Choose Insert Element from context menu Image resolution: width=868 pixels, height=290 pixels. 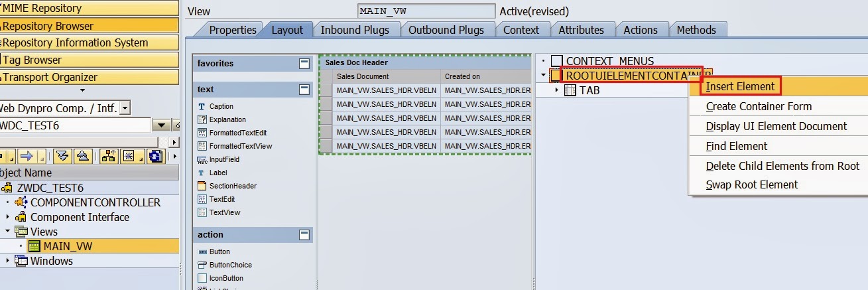740,86
